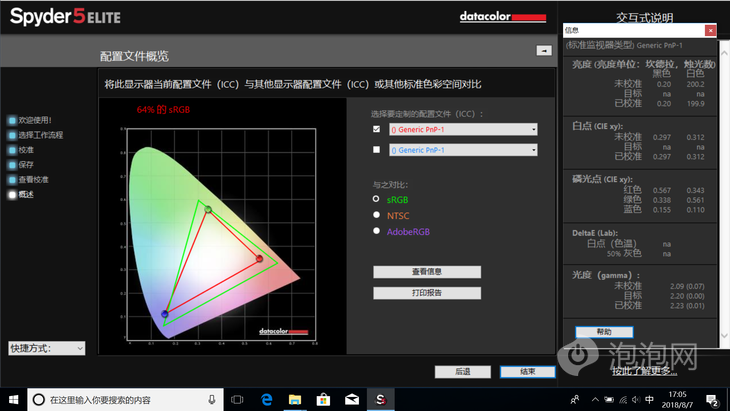Click the volume speaker tray icon

click(636, 399)
